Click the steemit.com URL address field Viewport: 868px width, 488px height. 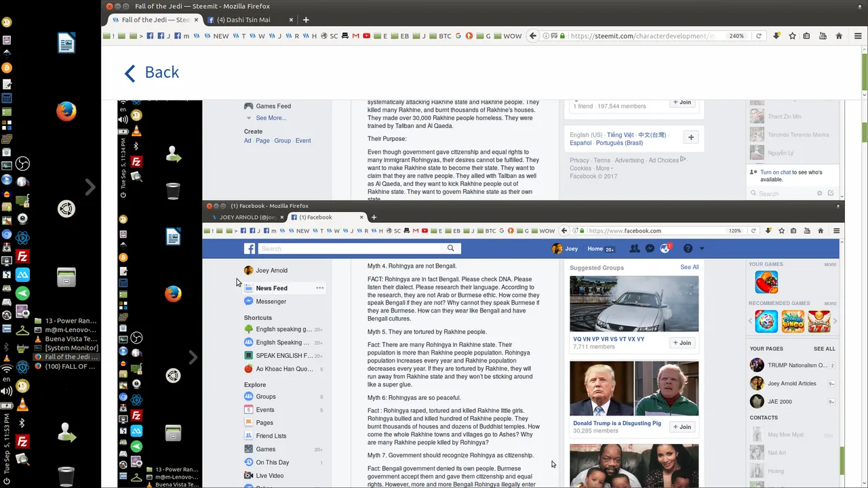coord(641,36)
